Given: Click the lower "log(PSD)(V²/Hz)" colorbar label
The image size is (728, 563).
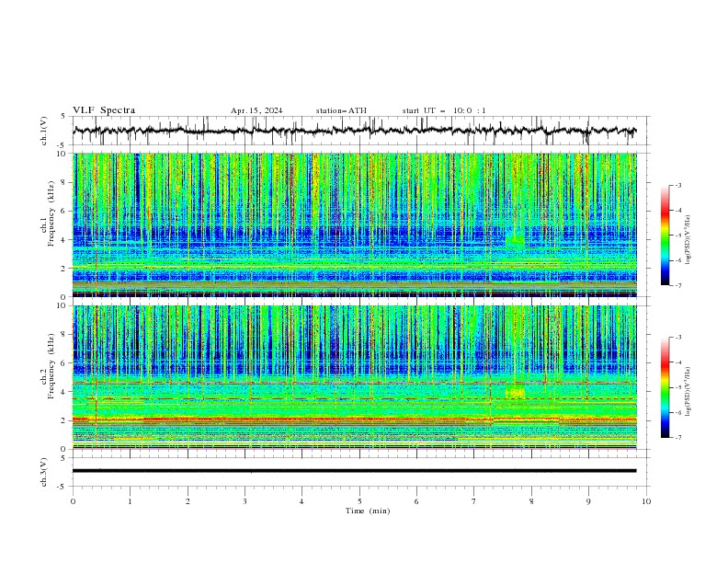Looking at the screenshot, I should pyautogui.click(x=688, y=391).
